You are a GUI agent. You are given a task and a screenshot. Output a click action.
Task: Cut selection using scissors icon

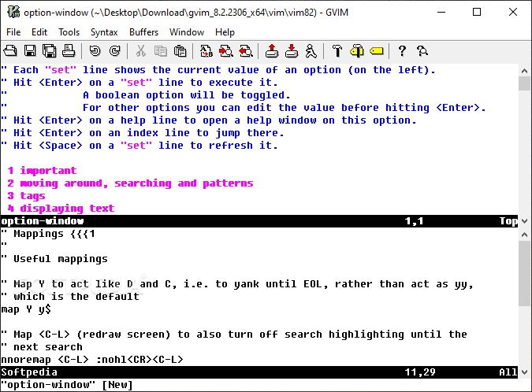click(140, 51)
